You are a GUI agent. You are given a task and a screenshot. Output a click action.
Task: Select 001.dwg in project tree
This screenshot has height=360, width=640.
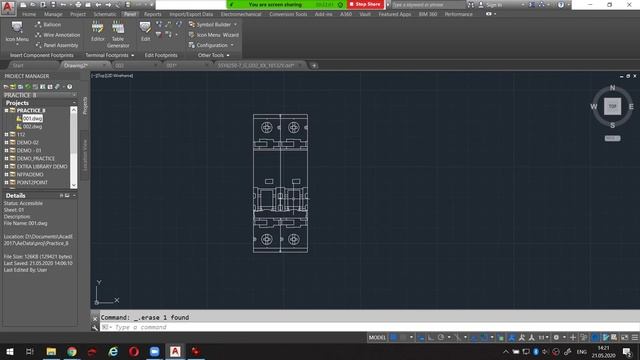tap(32, 118)
